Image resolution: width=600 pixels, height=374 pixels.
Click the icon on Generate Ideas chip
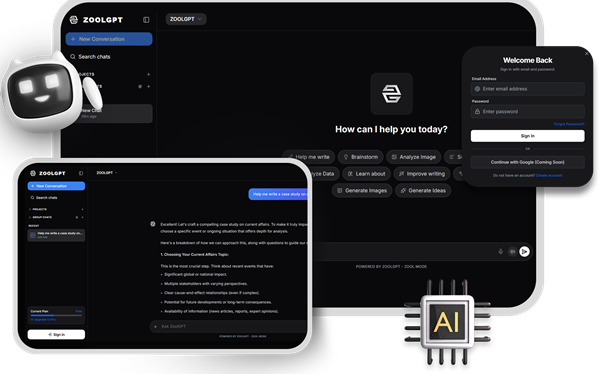pos(403,191)
